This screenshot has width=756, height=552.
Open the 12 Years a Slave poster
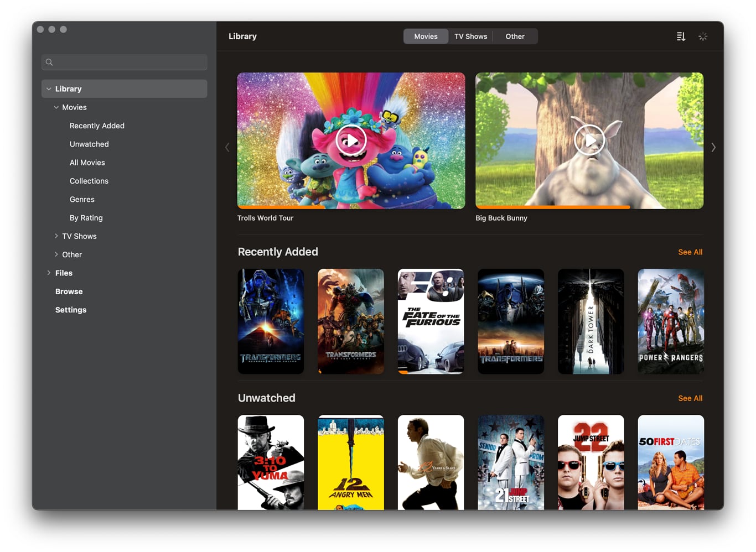pos(431,462)
